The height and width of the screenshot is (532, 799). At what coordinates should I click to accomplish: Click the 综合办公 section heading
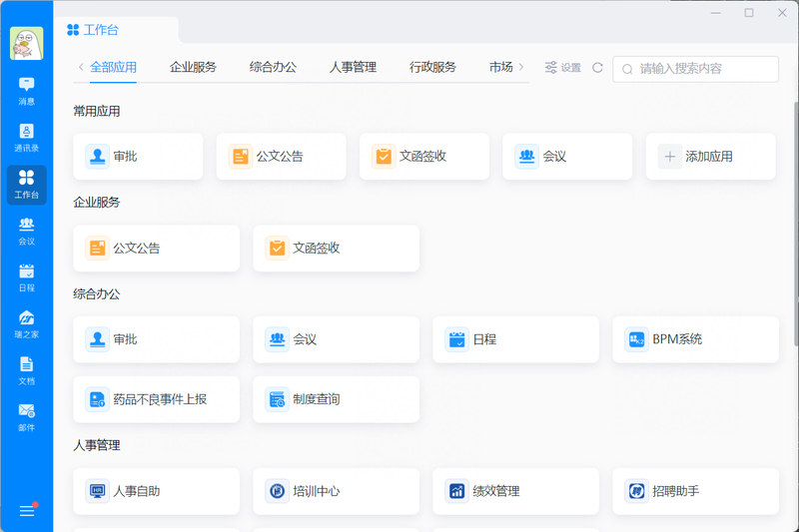click(x=97, y=293)
